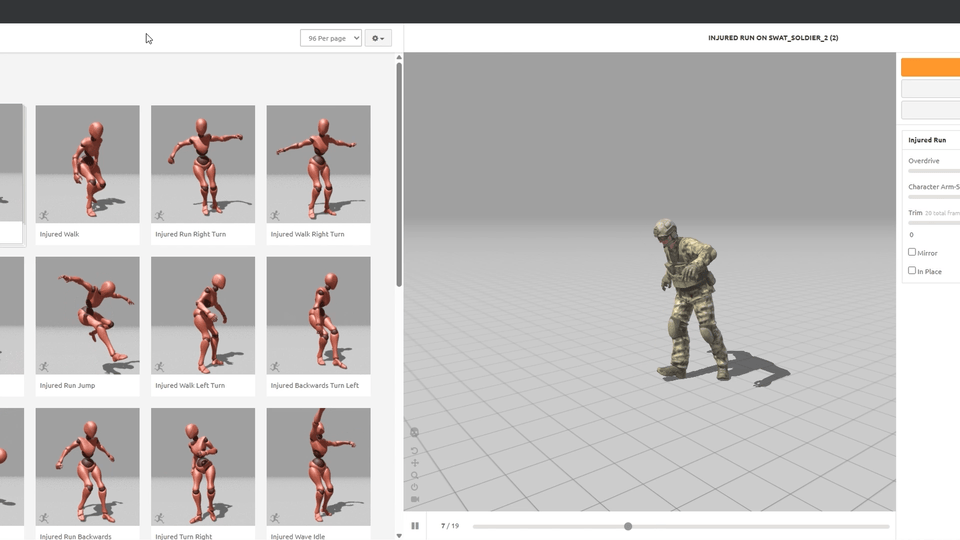Choose the Injured Walk Left Turn animation
Image resolution: width=960 pixels, height=540 pixels.
point(203,315)
